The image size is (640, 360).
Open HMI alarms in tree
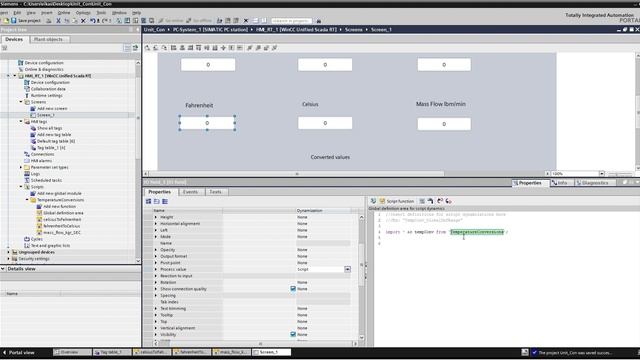[41, 161]
